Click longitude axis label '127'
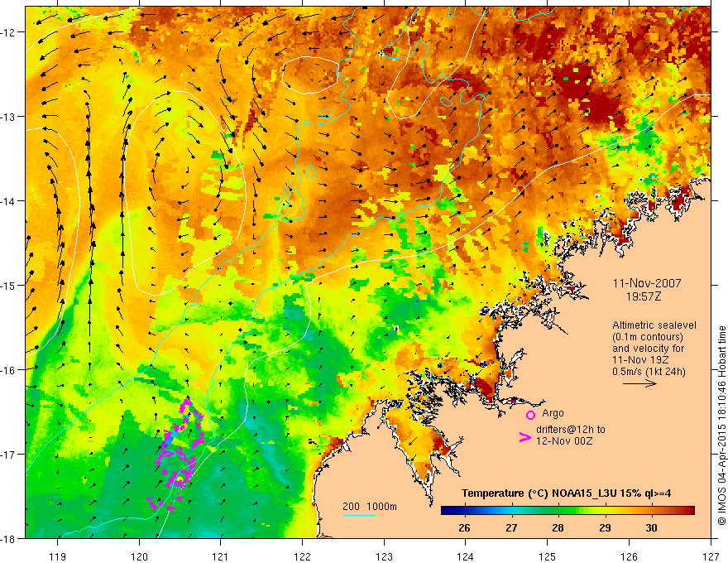This screenshot has height=563, width=728. (x=711, y=556)
